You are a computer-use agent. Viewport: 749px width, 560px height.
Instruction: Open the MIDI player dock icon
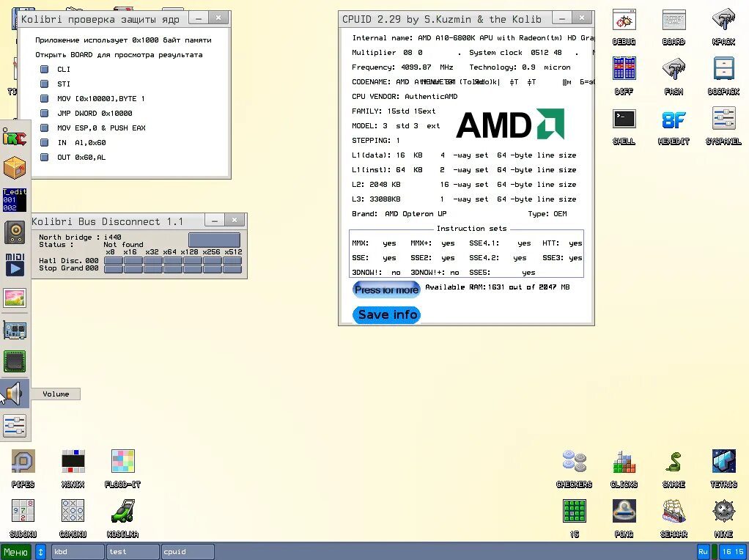(x=15, y=265)
